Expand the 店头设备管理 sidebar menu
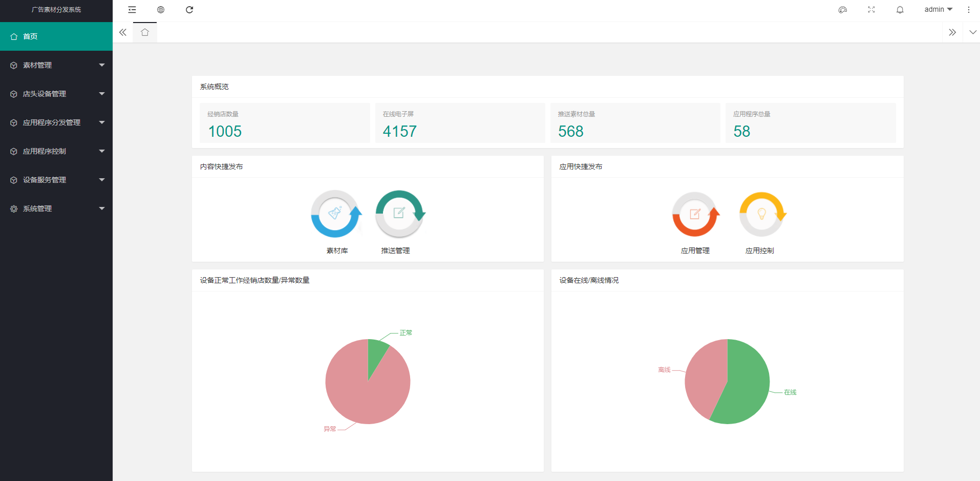Image resolution: width=980 pixels, height=481 pixels. [56, 94]
